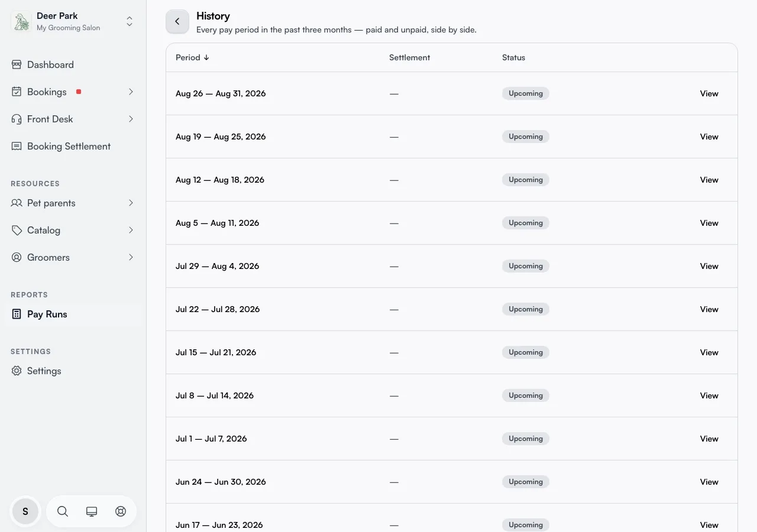The width and height of the screenshot is (757, 532).
Task: Open the Pay Runs menu item
Action: tap(73, 314)
